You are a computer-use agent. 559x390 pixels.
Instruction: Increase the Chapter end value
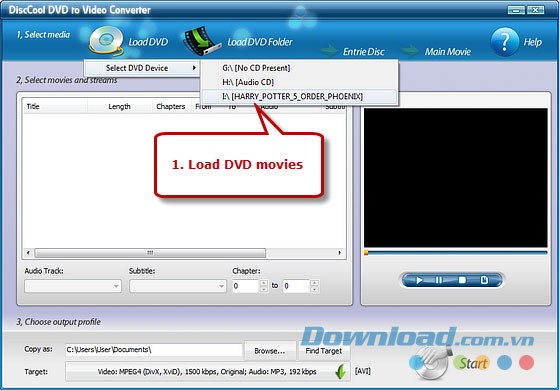tap(314, 283)
